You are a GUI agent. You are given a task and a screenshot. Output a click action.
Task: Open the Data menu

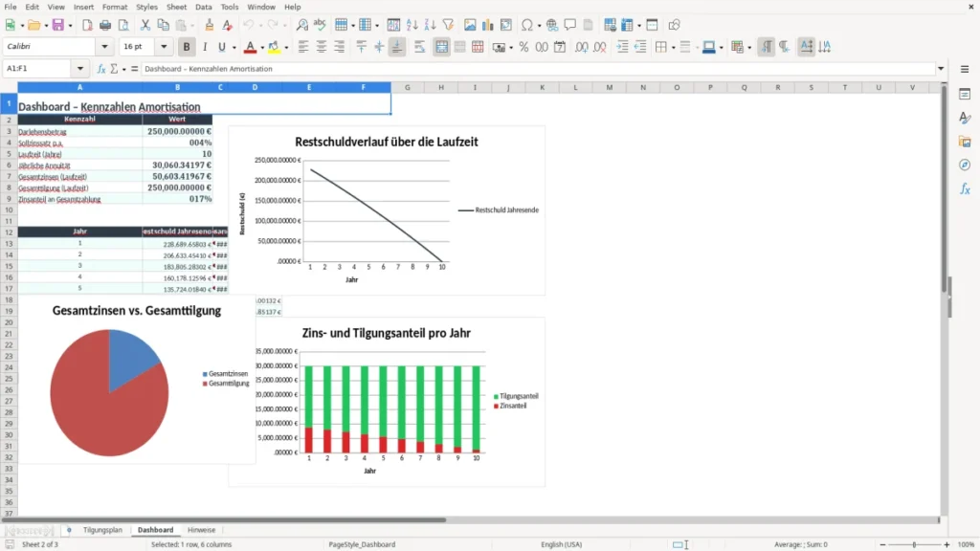(203, 7)
